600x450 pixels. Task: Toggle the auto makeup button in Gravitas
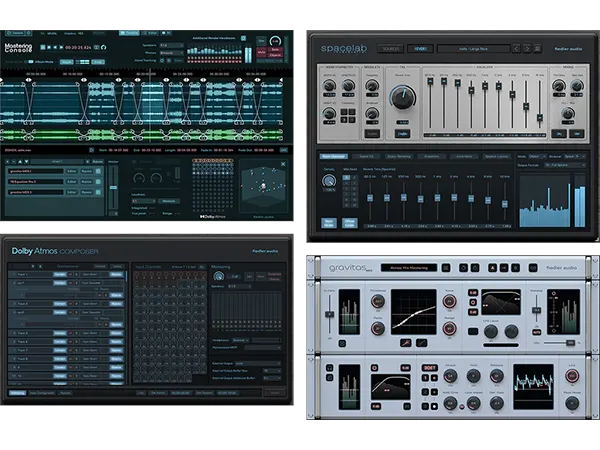536,332
